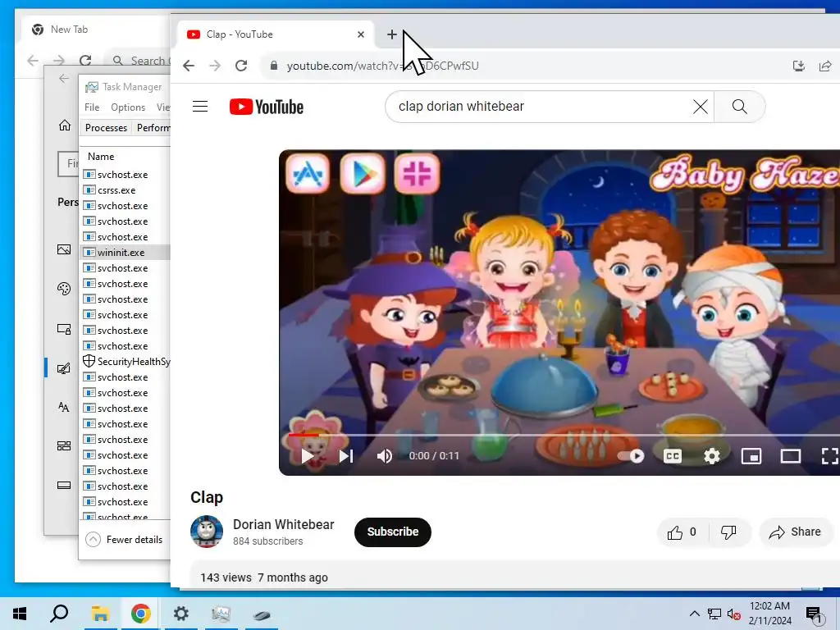Screen dimensions: 840x630
Task: Mute the video volume
Action: [384, 456]
